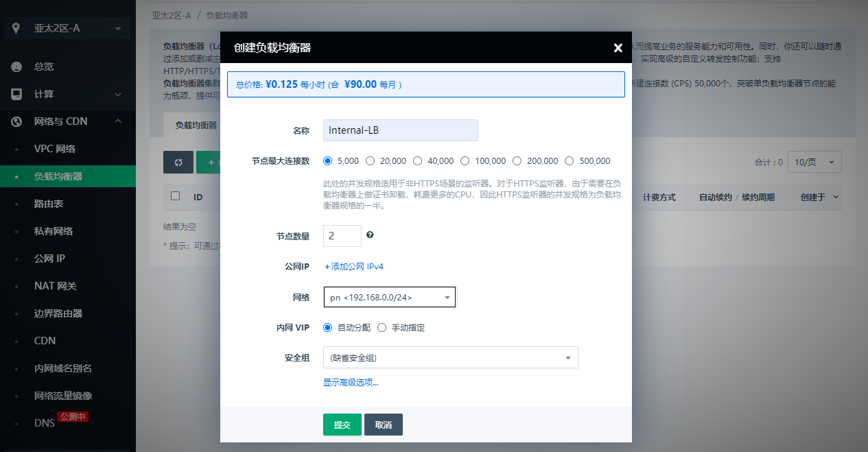The width and height of the screenshot is (868, 452).
Task: Open the 网络 dropdown showing 192.168.0.0/24
Action: (x=389, y=297)
